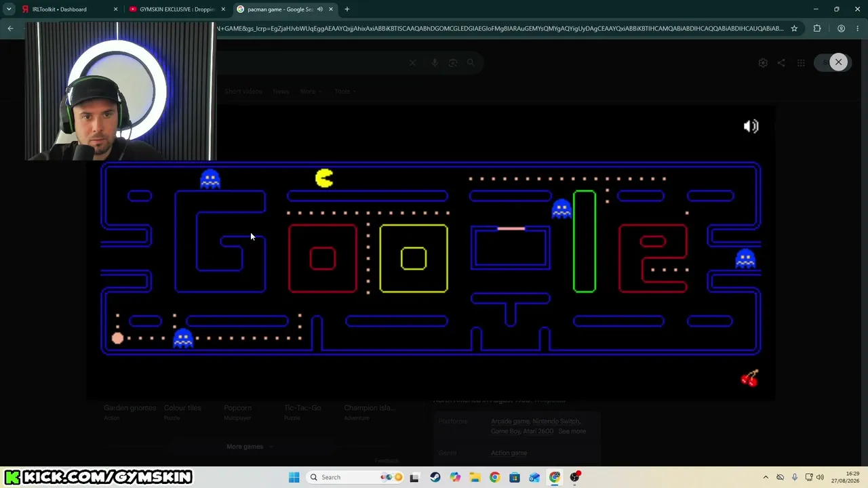
Task: Open OBS Studio from the taskbar
Action: [x=575, y=477]
